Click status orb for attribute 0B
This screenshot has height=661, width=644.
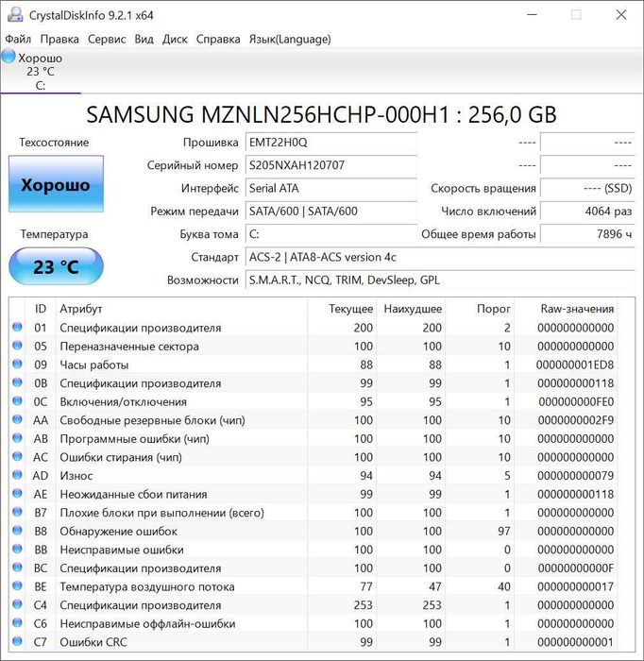click(x=17, y=382)
